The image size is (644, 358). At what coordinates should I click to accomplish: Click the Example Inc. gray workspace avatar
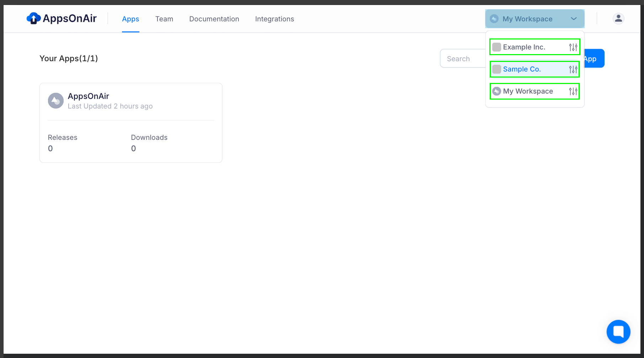[x=497, y=47]
